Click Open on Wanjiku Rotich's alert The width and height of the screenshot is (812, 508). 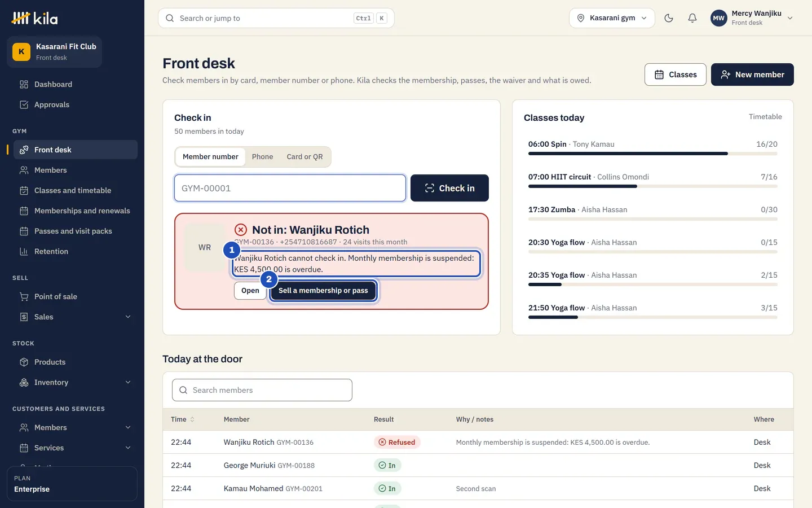coord(250,291)
